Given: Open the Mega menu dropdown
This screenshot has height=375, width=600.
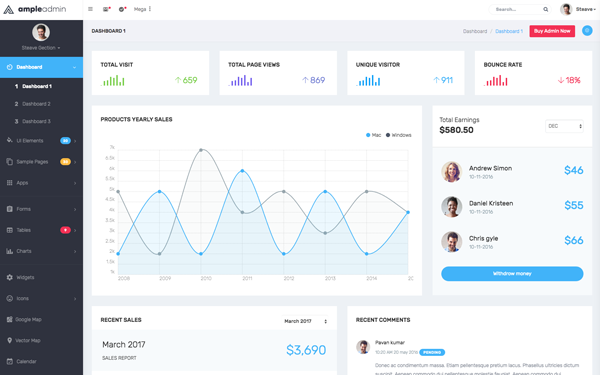Looking at the screenshot, I should pyautogui.click(x=142, y=9).
